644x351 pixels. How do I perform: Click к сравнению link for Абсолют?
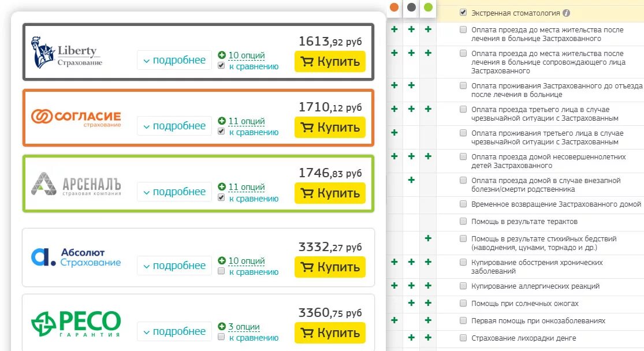(254, 272)
